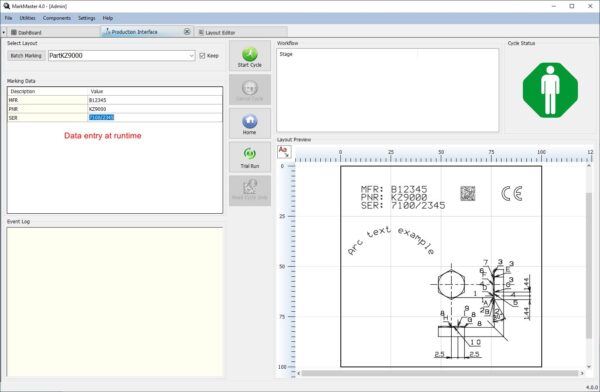Image resolution: width=600 pixels, height=392 pixels.
Task: Open the Components menu
Action: (57, 18)
